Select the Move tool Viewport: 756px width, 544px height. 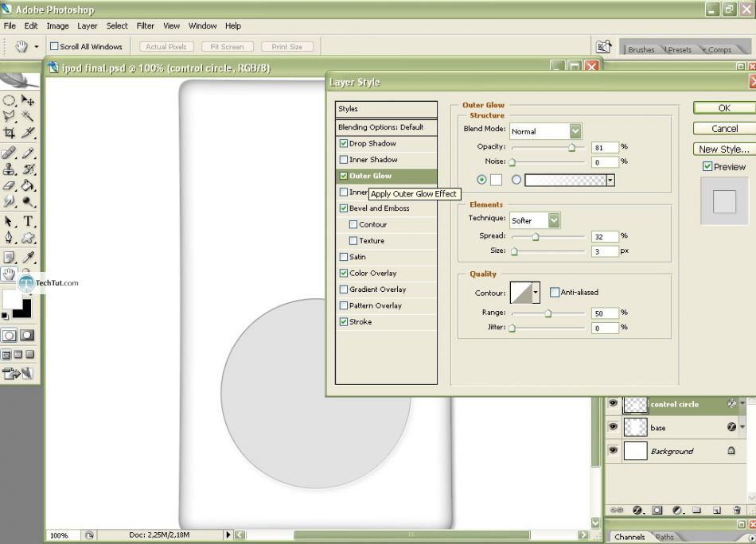28,100
